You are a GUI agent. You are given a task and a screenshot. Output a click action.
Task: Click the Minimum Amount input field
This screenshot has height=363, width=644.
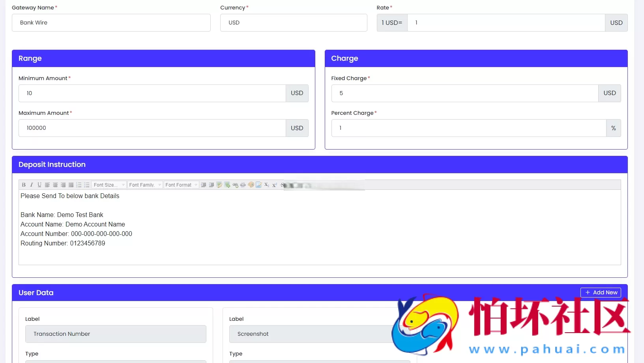[x=152, y=94]
